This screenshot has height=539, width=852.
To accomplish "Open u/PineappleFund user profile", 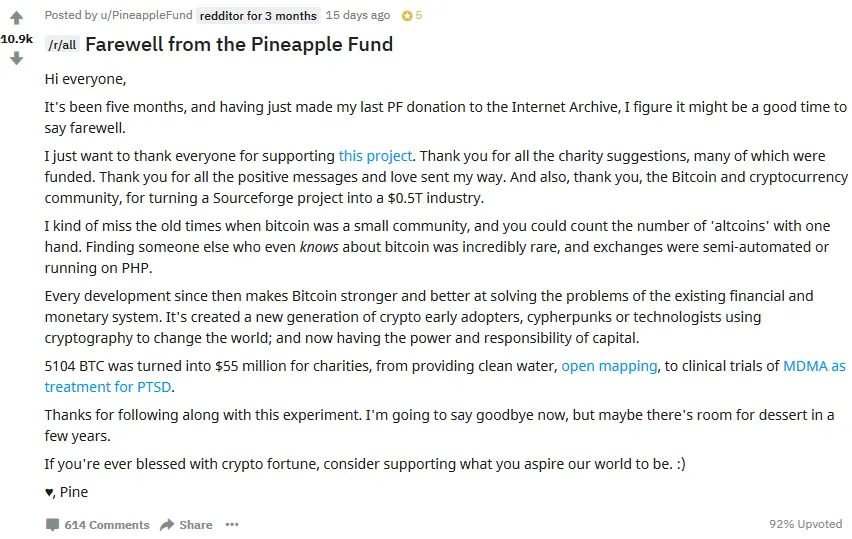I will 146,15.
